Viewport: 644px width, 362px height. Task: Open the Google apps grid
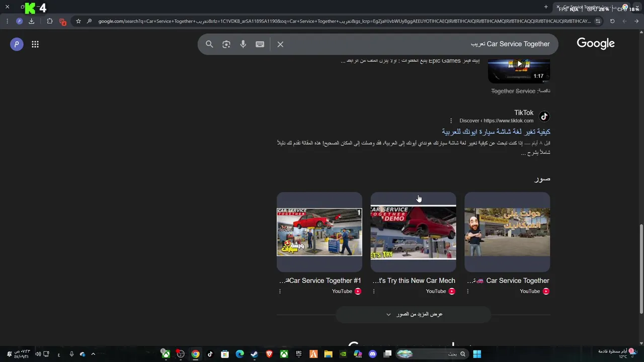click(35, 44)
